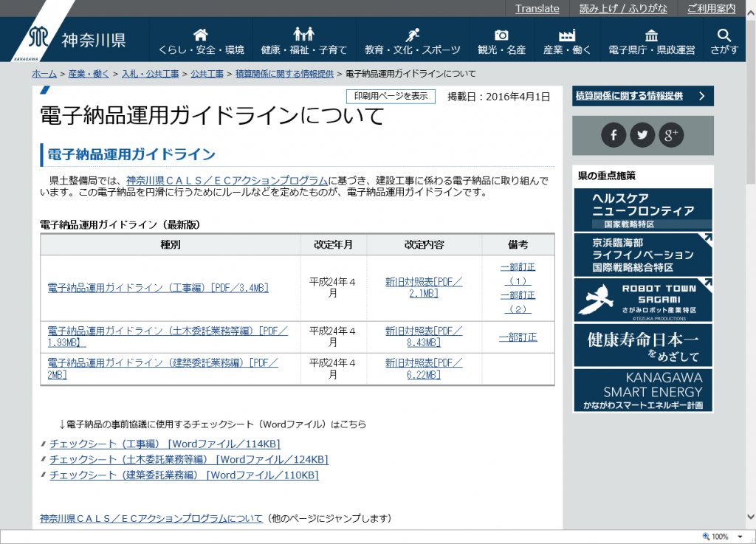Open 産業・働く navigation menu

567,41
